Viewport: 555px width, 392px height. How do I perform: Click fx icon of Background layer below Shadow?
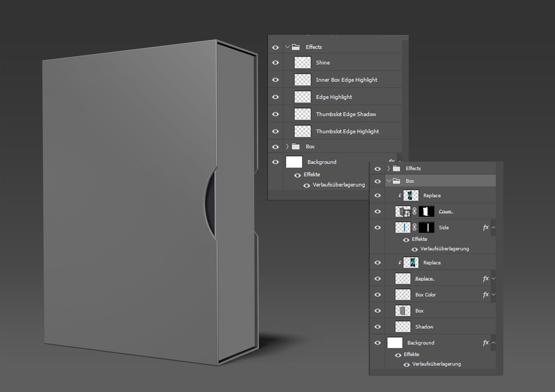pyautogui.click(x=485, y=343)
